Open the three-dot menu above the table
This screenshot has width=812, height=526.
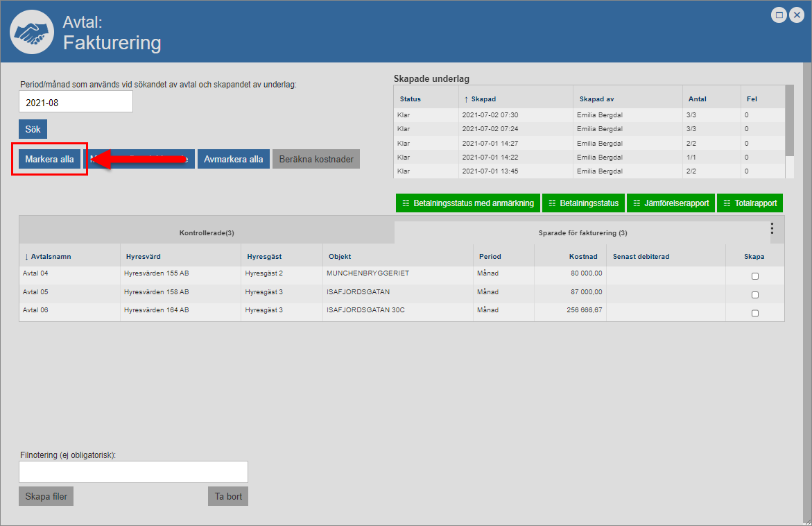point(772,229)
